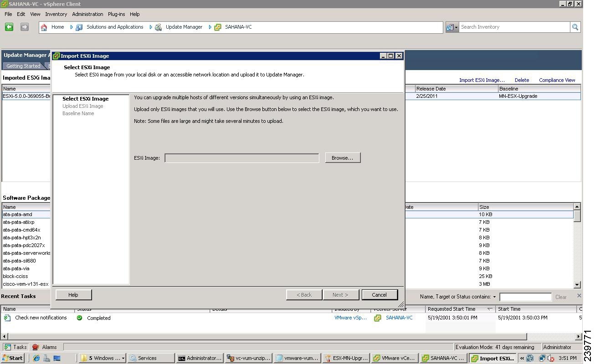Click the Size column header
This screenshot has height=364, width=595.
point(526,207)
